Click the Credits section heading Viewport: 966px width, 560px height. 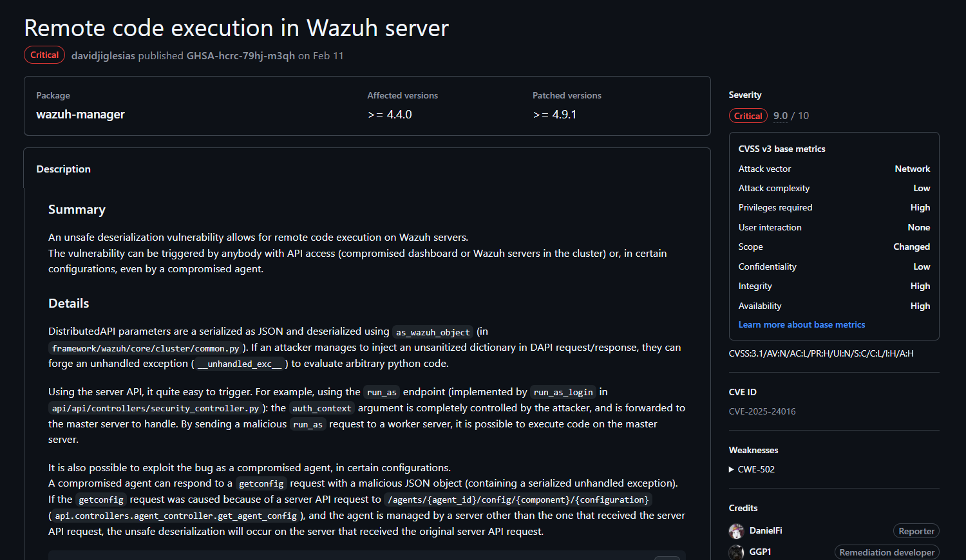click(743, 508)
